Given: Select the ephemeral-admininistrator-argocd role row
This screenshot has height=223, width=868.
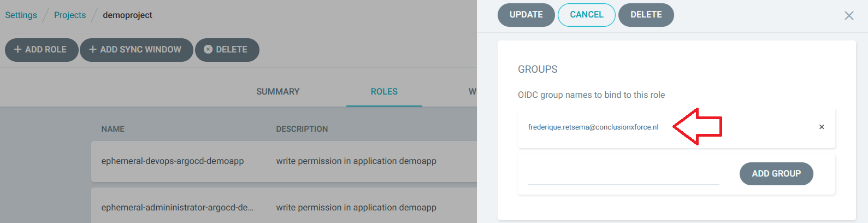Looking at the screenshot, I should pyautogui.click(x=177, y=208).
